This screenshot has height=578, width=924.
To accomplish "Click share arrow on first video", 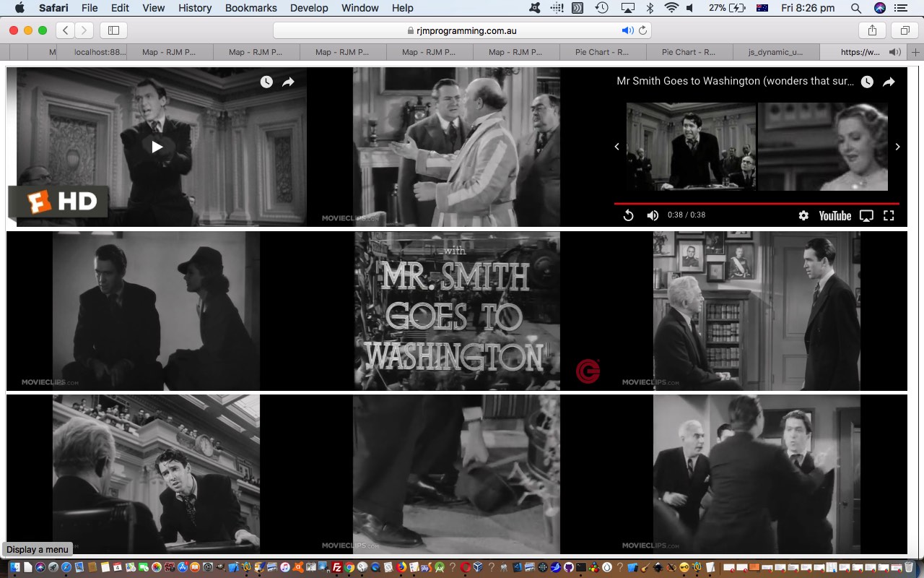I will point(288,82).
